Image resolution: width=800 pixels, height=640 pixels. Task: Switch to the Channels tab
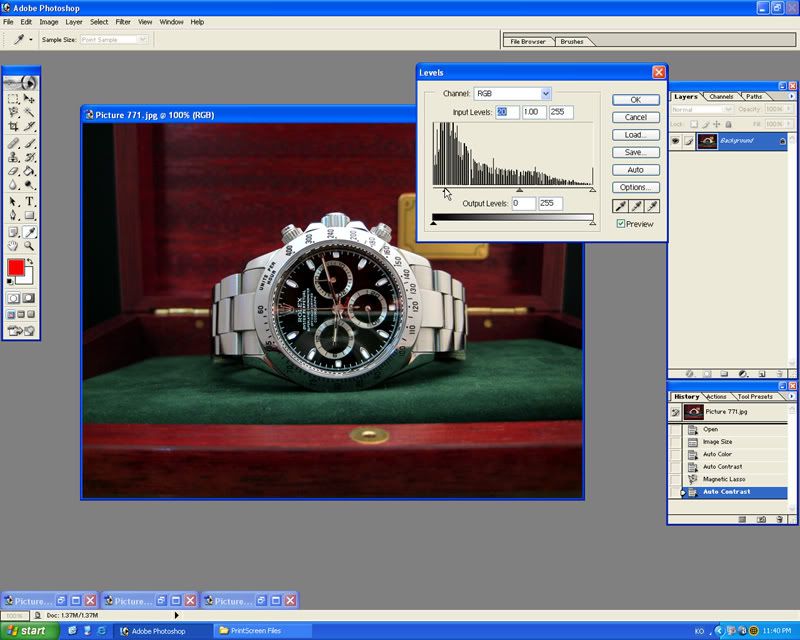(721, 96)
